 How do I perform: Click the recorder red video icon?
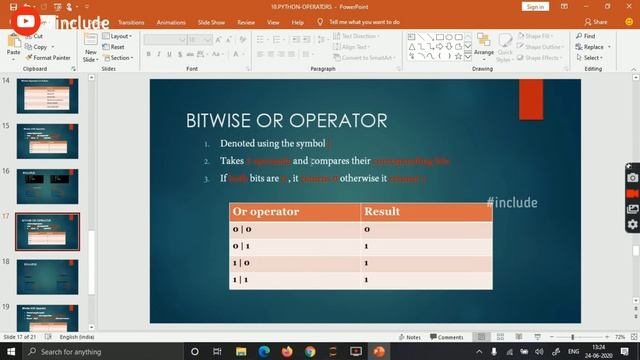[x=632, y=193]
